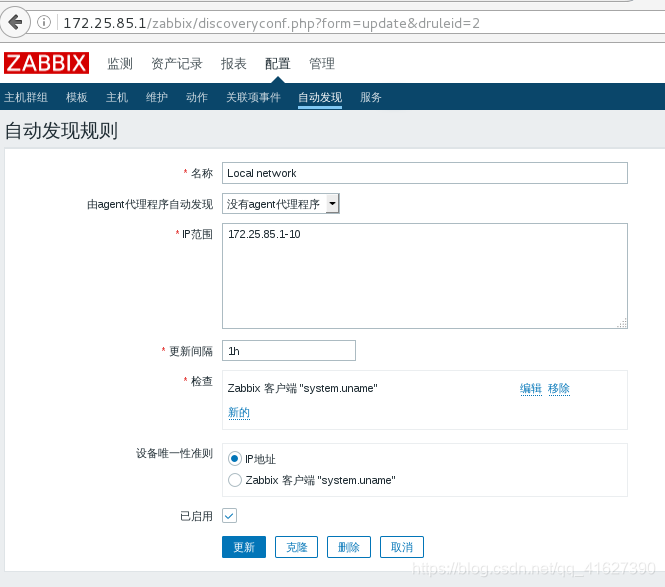Click the Zabbix 客户端 "system.uname" check text
Image resolution: width=665 pixels, height=587 pixels.
point(302,388)
